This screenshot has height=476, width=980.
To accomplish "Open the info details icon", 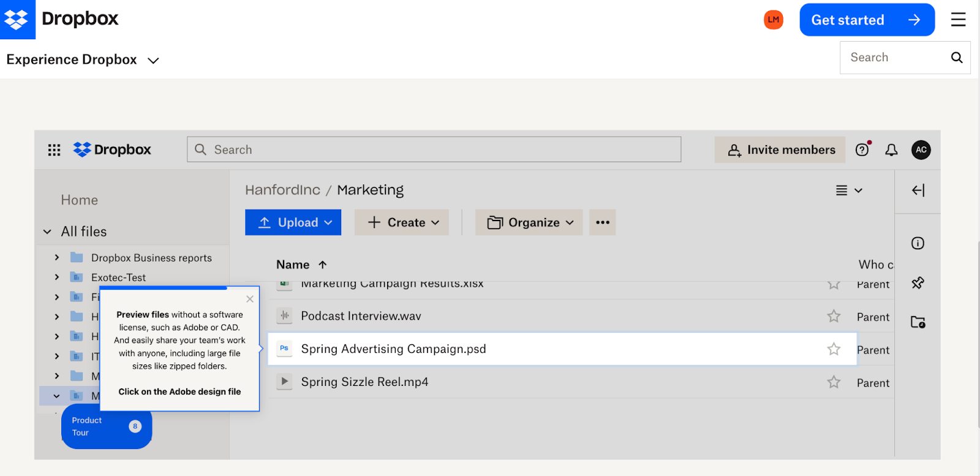I will pos(918,243).
